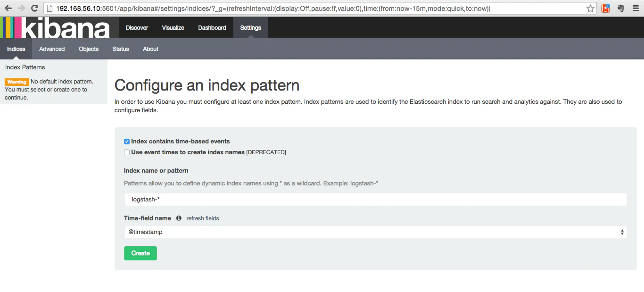Click the browser back arrow
Screen dimensions: 644x292
pos(8,8)
